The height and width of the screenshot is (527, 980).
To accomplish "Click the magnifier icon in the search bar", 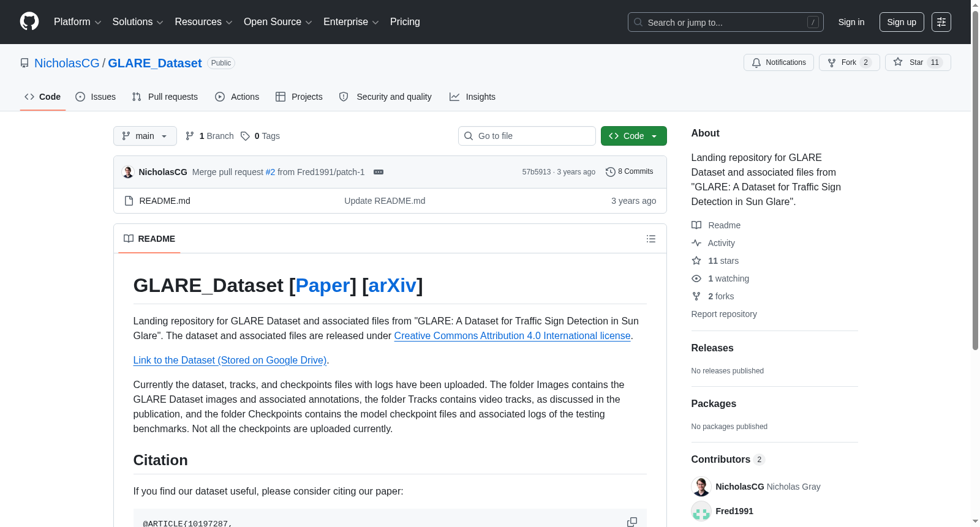I will click(x=638, y=22).
